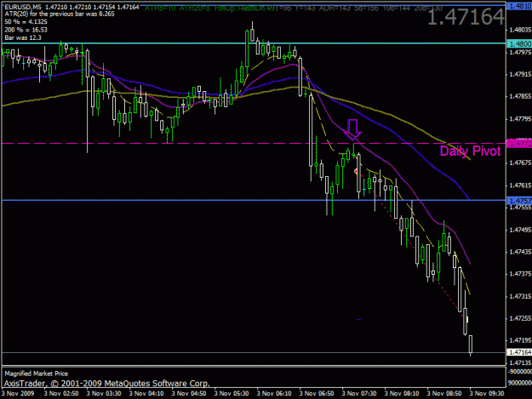532x399 pixels.
Task: Click price level 1.47435 on the axis
Action: pyautogui.click(x=520, y=252)
